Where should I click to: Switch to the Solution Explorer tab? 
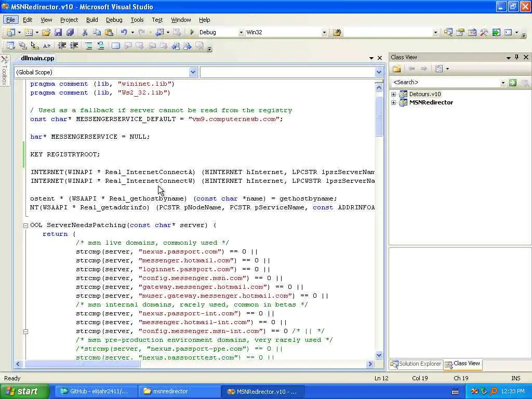click(x=416, y=364)
